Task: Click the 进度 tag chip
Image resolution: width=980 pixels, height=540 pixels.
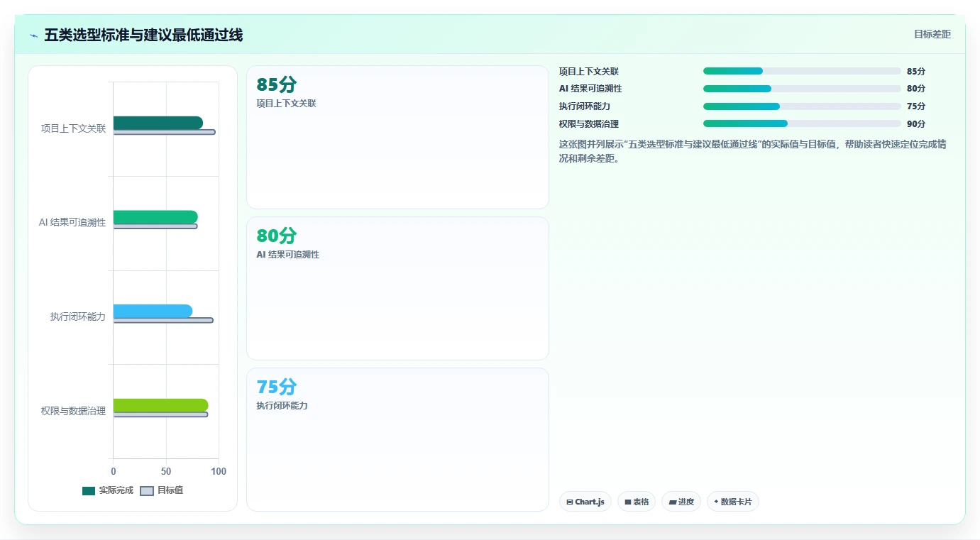Action: click(681, 502)
